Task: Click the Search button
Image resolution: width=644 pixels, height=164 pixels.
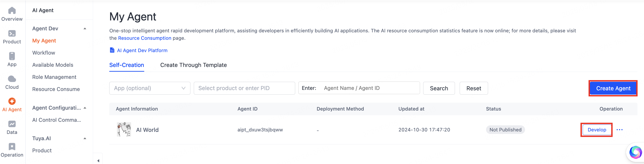Action: (x=439, y=88)
